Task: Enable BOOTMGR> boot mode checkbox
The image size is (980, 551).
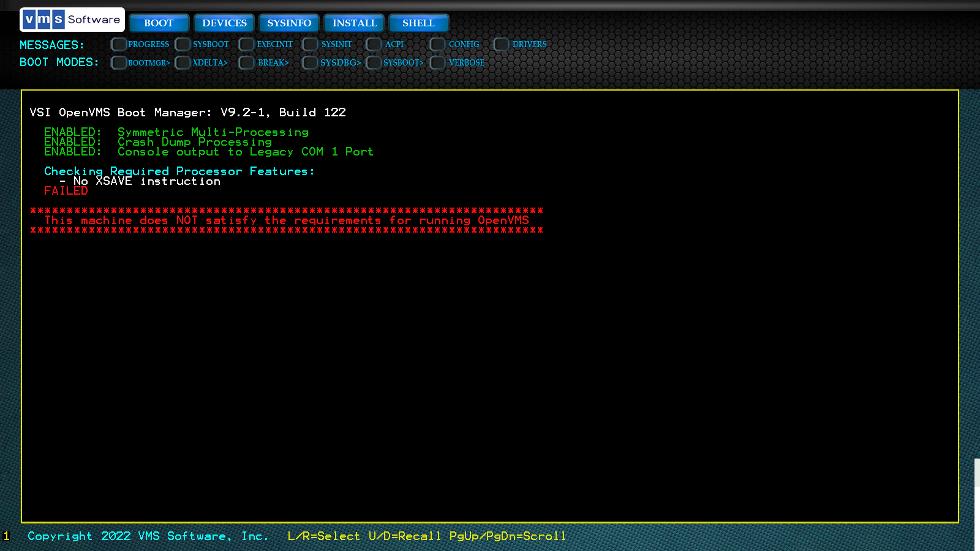Action: click(x=119, y=62)
